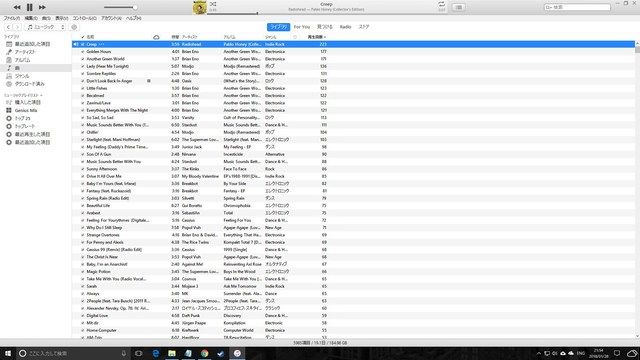Open the Windows notification center
Viewport: 640px width, 360px height.
[x=617, y=353]
